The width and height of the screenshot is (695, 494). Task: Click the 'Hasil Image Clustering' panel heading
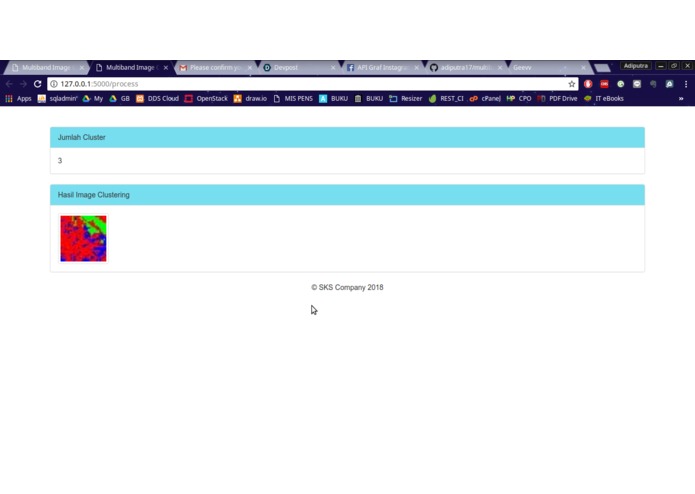pos(347,195)
